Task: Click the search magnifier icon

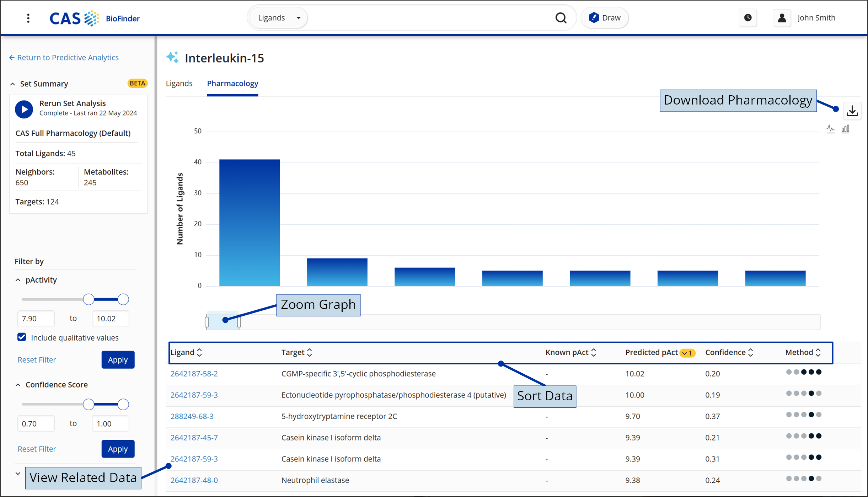Action: pyautogui.click(x=561, y=18)
